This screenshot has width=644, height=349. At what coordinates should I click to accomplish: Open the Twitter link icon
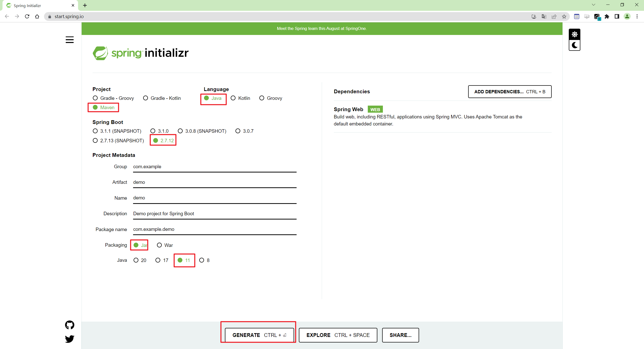coord(69,339)
